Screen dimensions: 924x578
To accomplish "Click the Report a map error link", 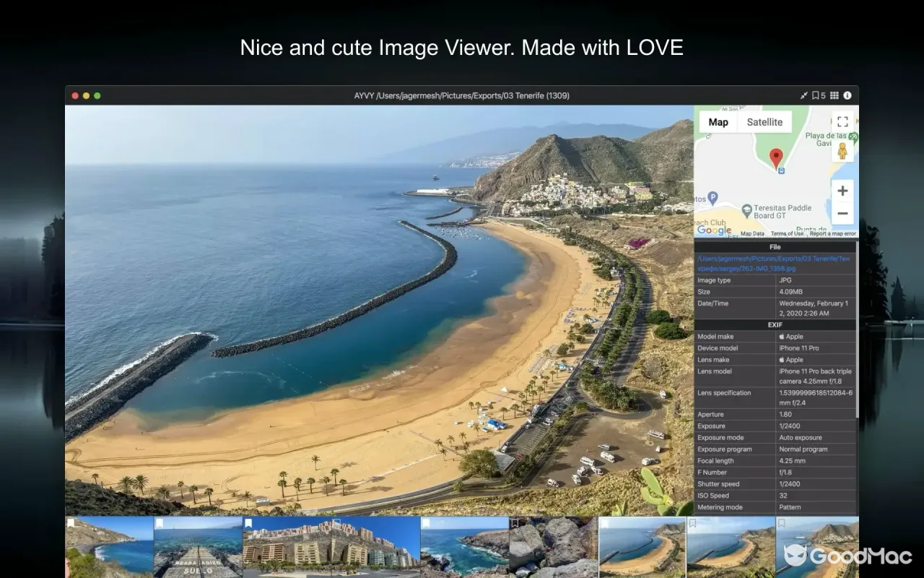I will point(832,233).
